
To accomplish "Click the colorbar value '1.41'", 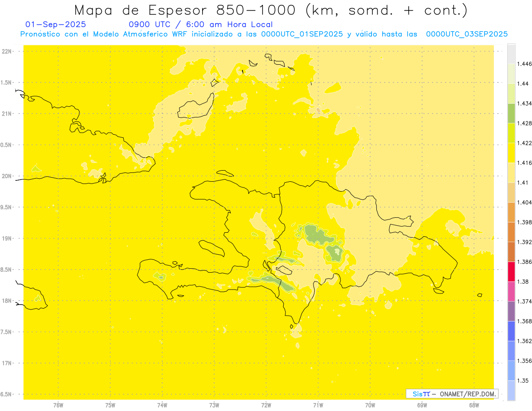I will 524,183.
